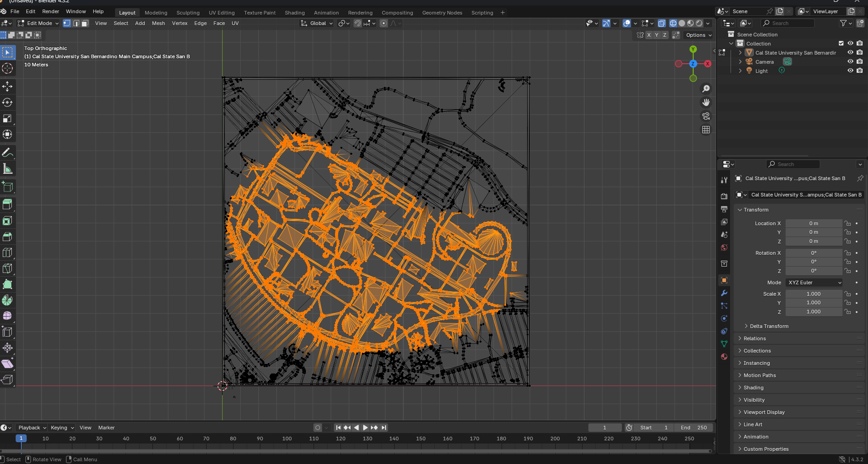This screenshot has height=464, width=868.
Task: Open the File menu
Action: pos(15,11)
